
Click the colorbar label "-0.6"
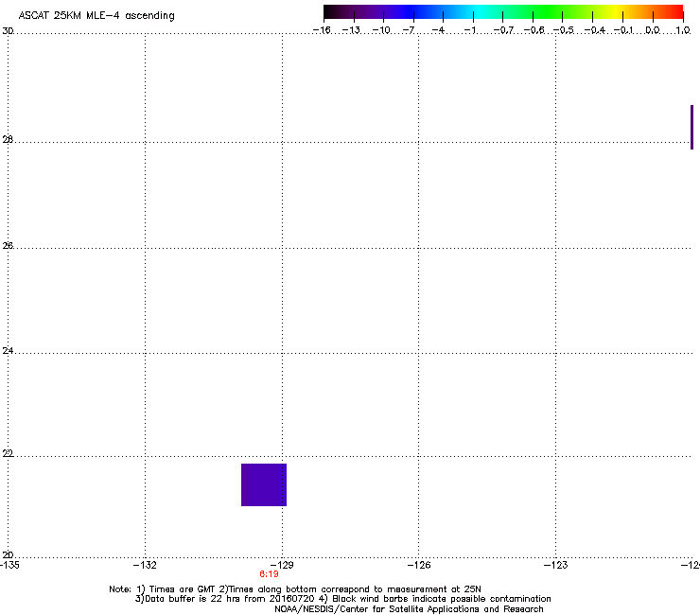(534, 30)
